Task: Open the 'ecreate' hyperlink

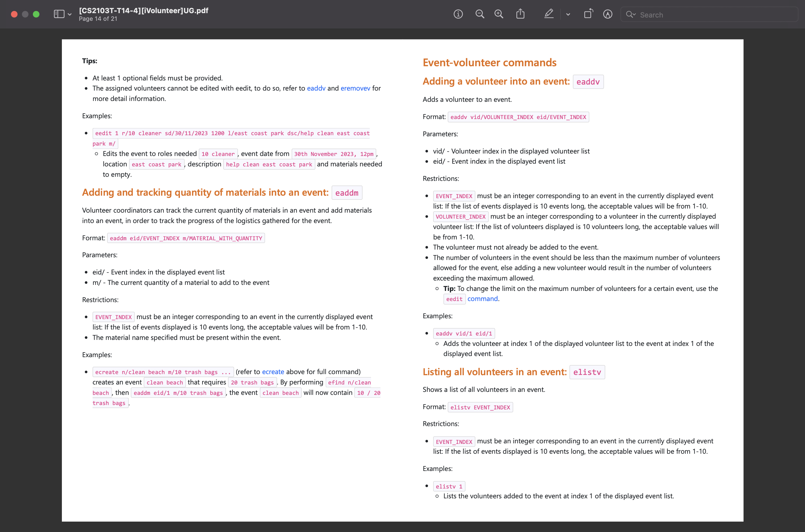Action: click(273, 372)
